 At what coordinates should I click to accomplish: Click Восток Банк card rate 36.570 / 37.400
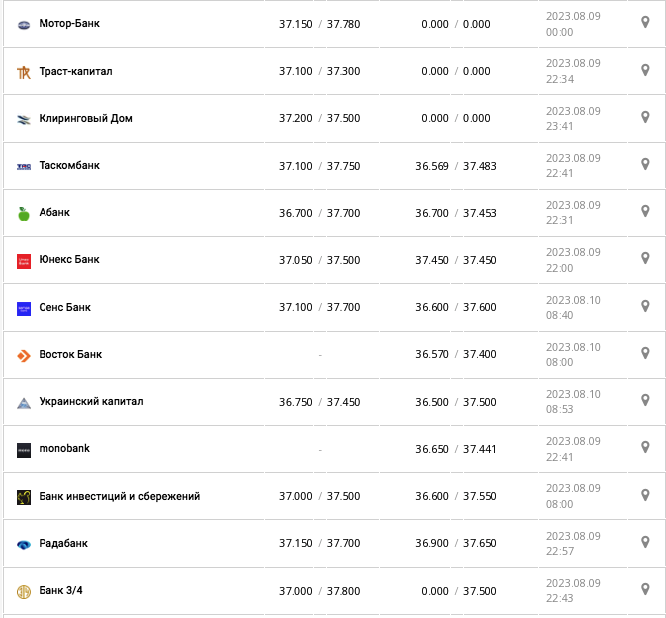coord(455,355)
